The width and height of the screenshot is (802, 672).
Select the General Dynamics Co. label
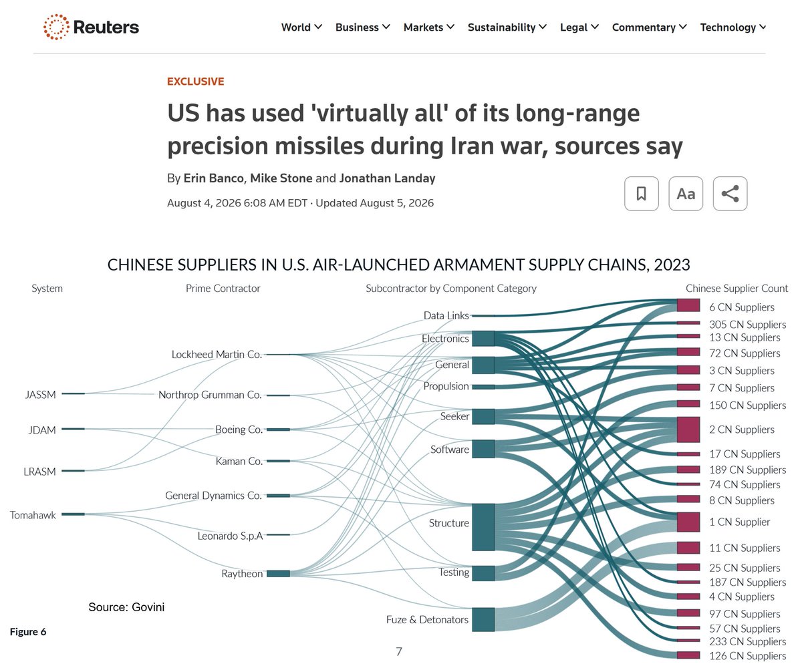214,496
